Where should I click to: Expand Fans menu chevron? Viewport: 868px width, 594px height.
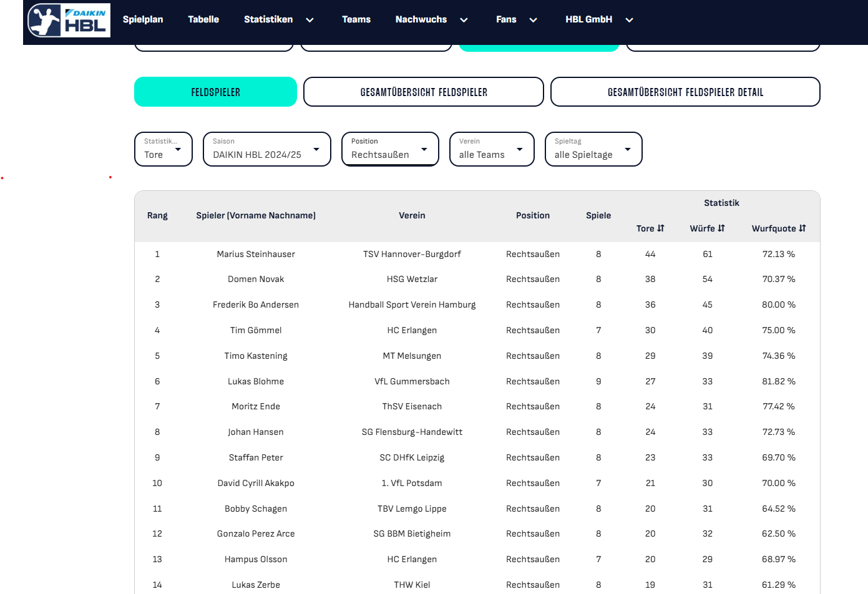click(x=533, y=20)
